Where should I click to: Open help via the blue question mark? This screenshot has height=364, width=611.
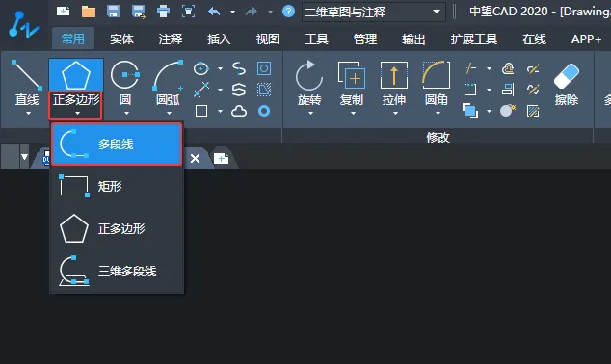(x=288, y=12)
